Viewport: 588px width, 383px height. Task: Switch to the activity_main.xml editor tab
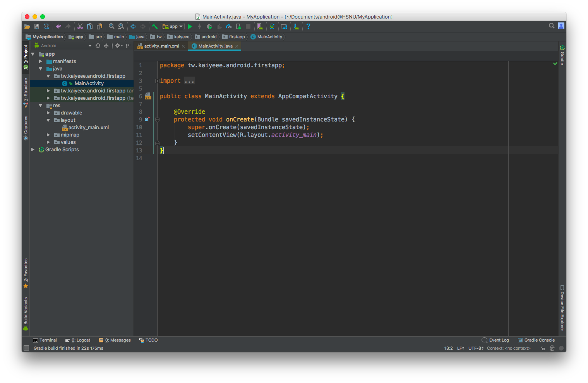161,46
